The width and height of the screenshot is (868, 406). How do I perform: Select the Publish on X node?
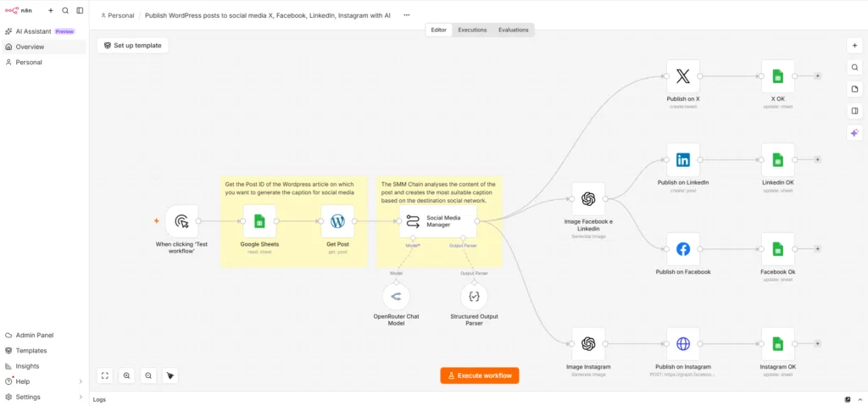(683, 76)
